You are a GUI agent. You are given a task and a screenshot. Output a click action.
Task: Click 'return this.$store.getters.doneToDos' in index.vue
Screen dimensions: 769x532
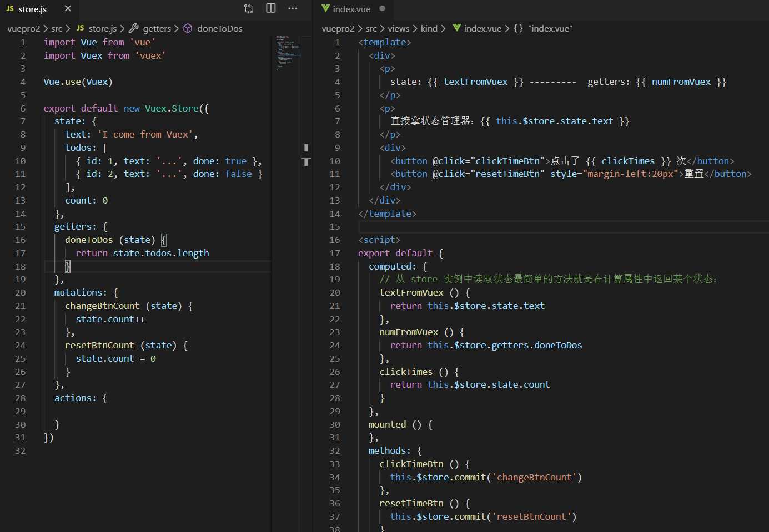pos(486,345)
